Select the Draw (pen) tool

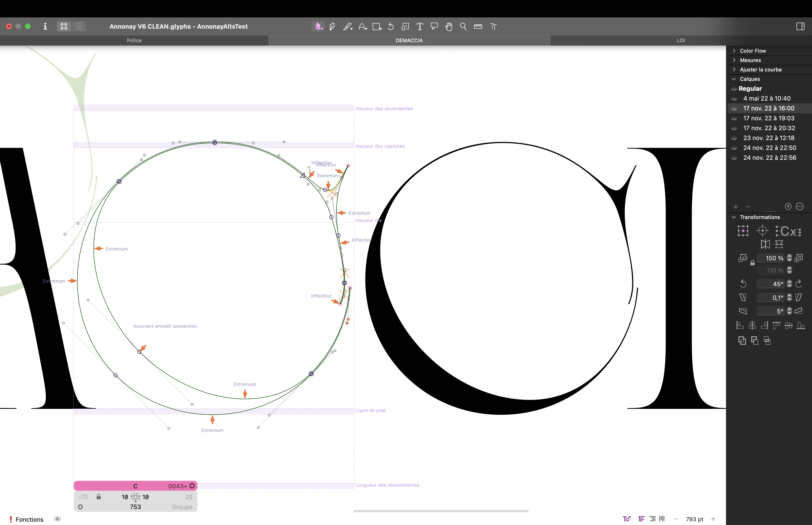coord(332,26)
